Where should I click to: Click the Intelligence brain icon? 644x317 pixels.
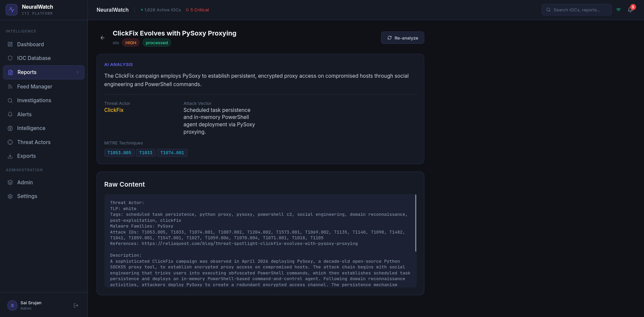pos(10,128)
